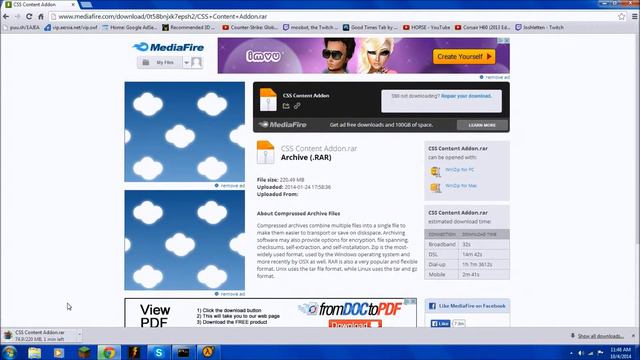Bookmark this page with the star icon

point(621,17)
